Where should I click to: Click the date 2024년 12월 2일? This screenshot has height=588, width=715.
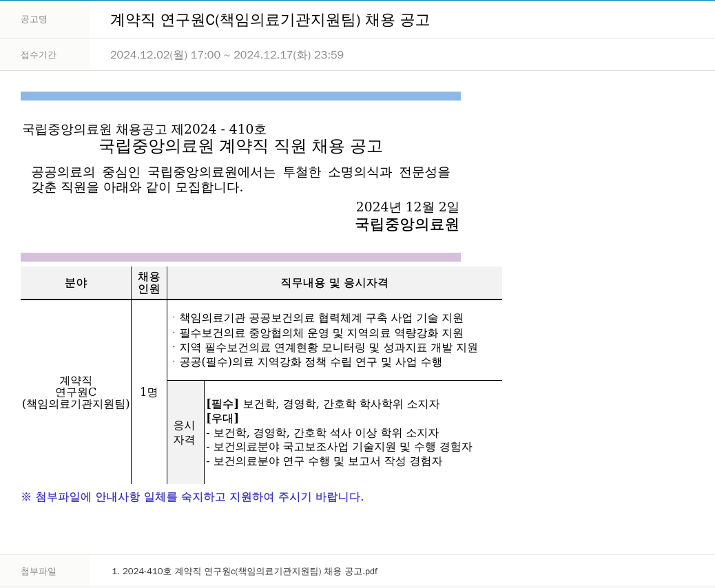407,207
